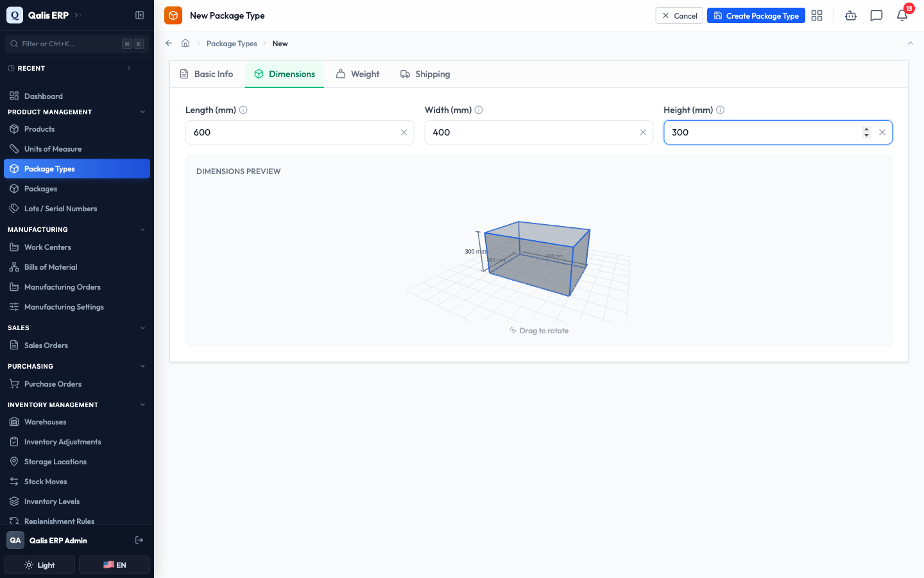This screenshot has width=924, height=578.
Task: Toggle the sidebar collapse icon
Action: [139, 15]
